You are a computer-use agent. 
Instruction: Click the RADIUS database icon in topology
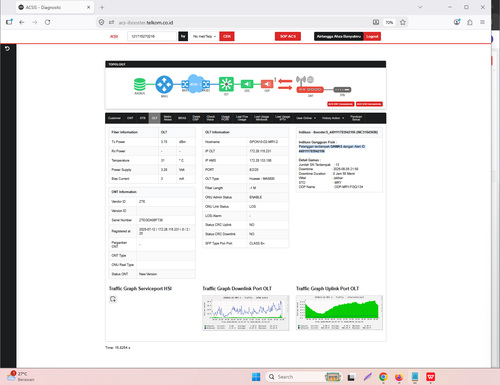[140, 84]
